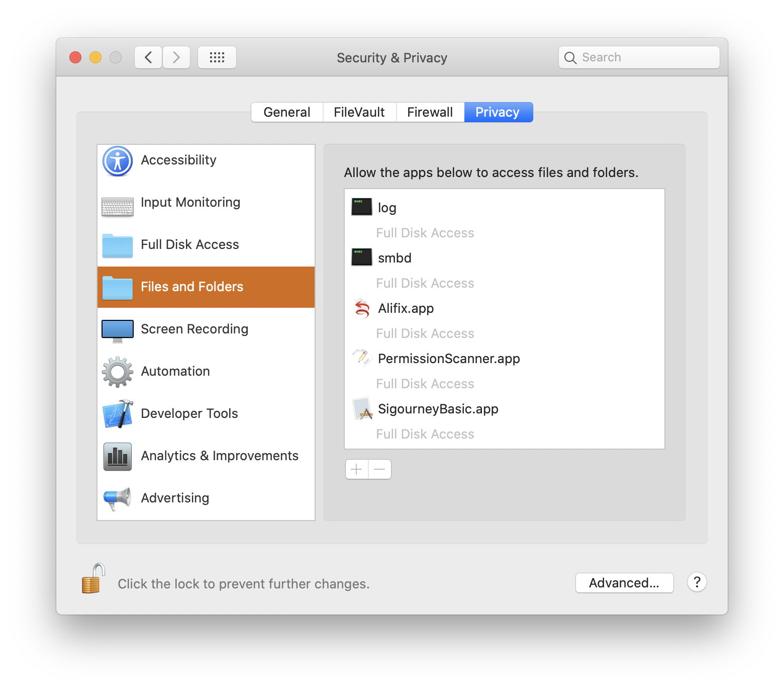Select Analytics & Improvements chart icon
784x689 pixels.
118,456
